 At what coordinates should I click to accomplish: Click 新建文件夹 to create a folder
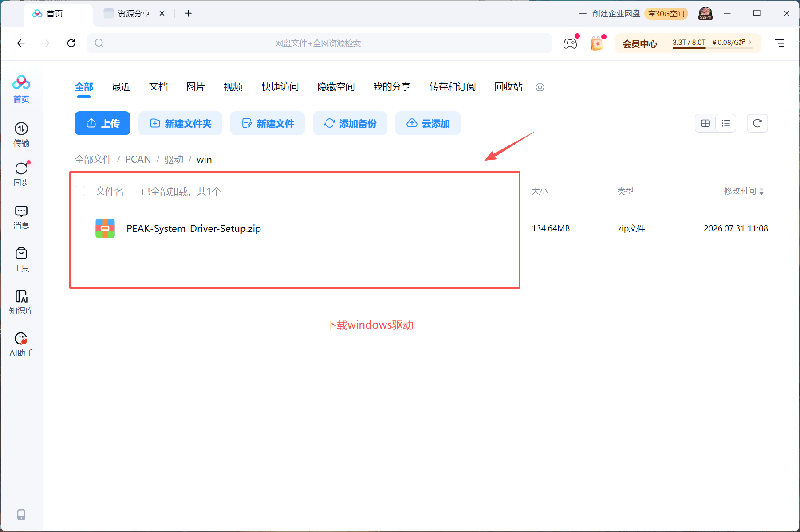180,123
